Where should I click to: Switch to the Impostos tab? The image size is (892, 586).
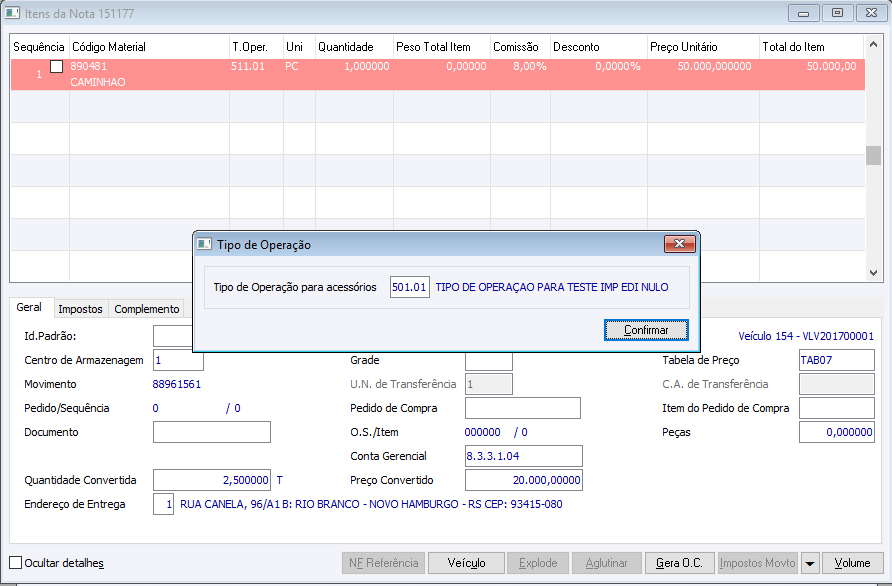click(x=80, y=309)
